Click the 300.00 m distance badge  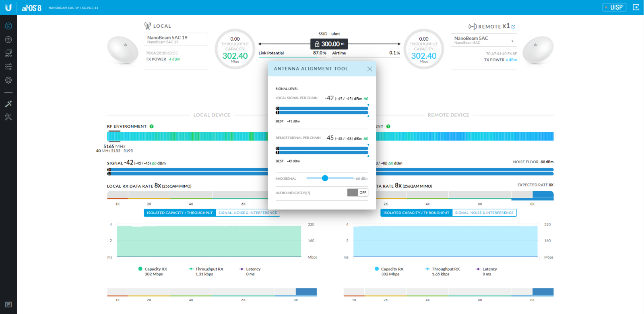(x=329, y=44)
